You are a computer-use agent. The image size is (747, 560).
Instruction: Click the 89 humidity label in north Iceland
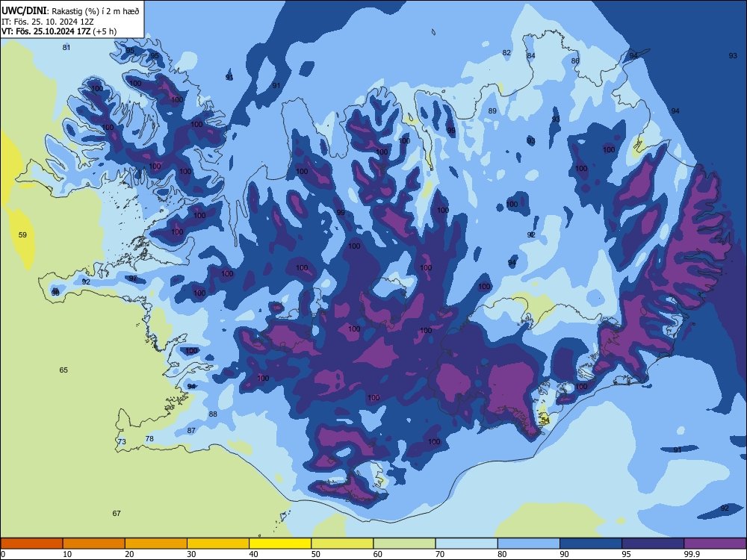point(492,111)
